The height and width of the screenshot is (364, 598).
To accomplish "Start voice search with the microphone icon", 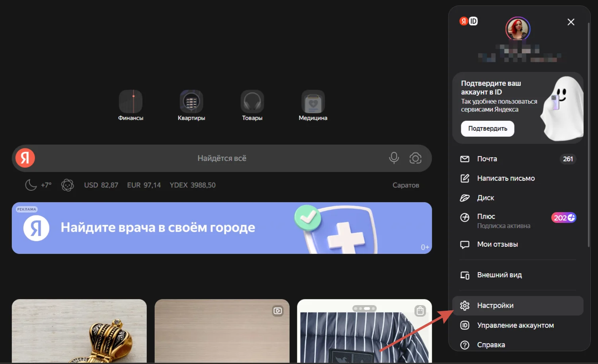I will pyautogui.click(x=394, y=158).
